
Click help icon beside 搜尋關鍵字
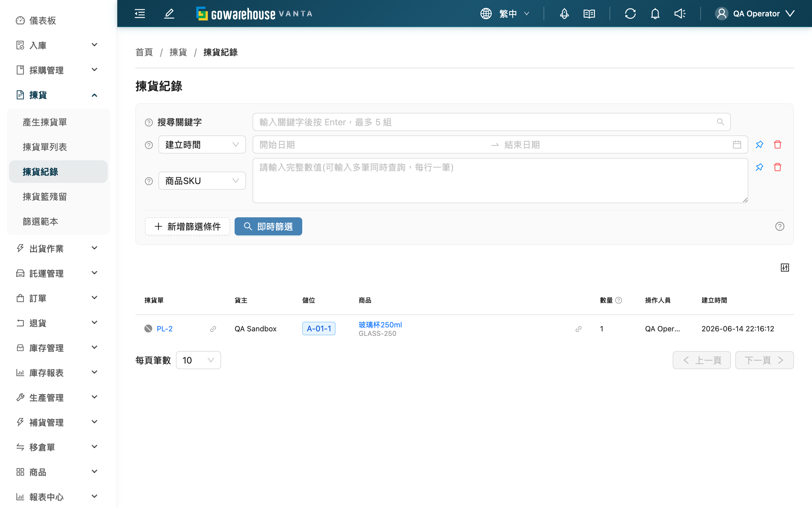[x=149, y=122]
